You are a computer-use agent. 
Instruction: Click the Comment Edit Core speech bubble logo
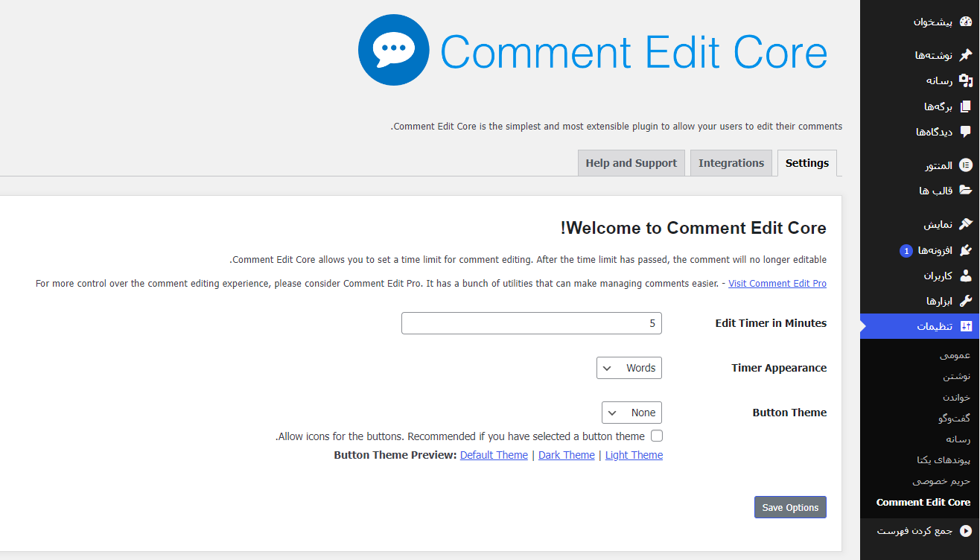394,49
